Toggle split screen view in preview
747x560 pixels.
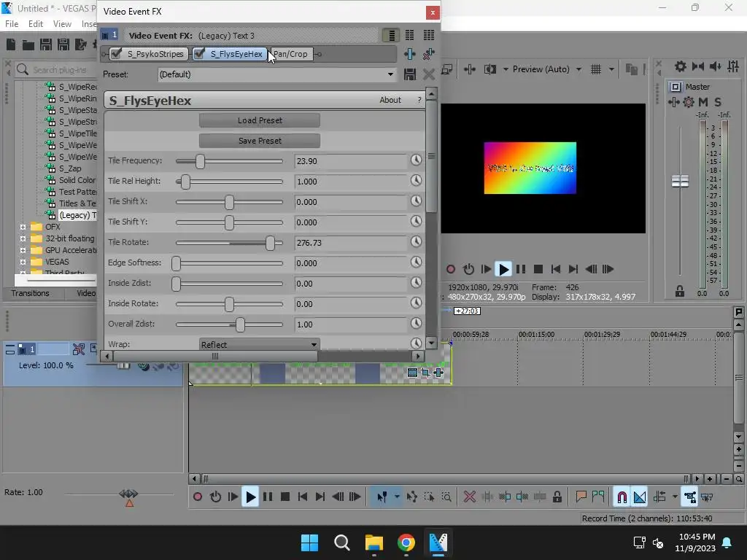489,69
